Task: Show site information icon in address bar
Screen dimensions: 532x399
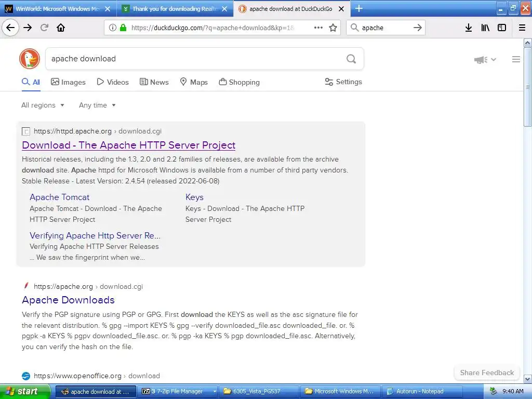Action: point(112,28)
